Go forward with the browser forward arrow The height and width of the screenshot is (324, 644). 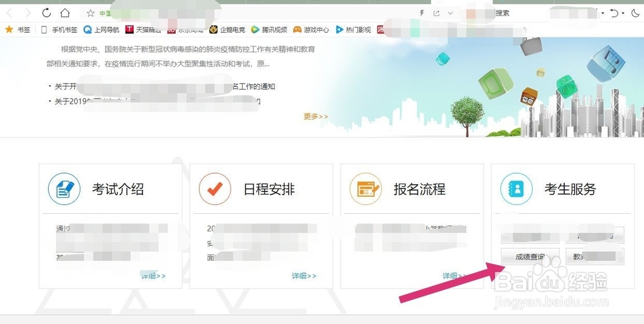pos(28,13)
